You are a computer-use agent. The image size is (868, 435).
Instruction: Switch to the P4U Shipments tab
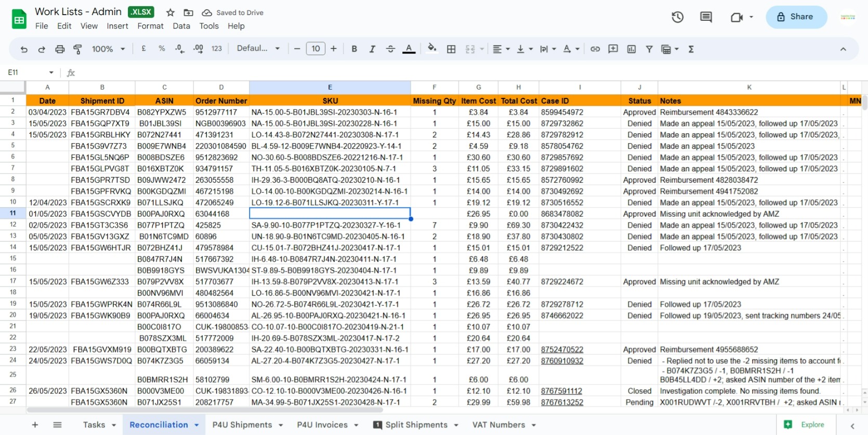point(242,425)
